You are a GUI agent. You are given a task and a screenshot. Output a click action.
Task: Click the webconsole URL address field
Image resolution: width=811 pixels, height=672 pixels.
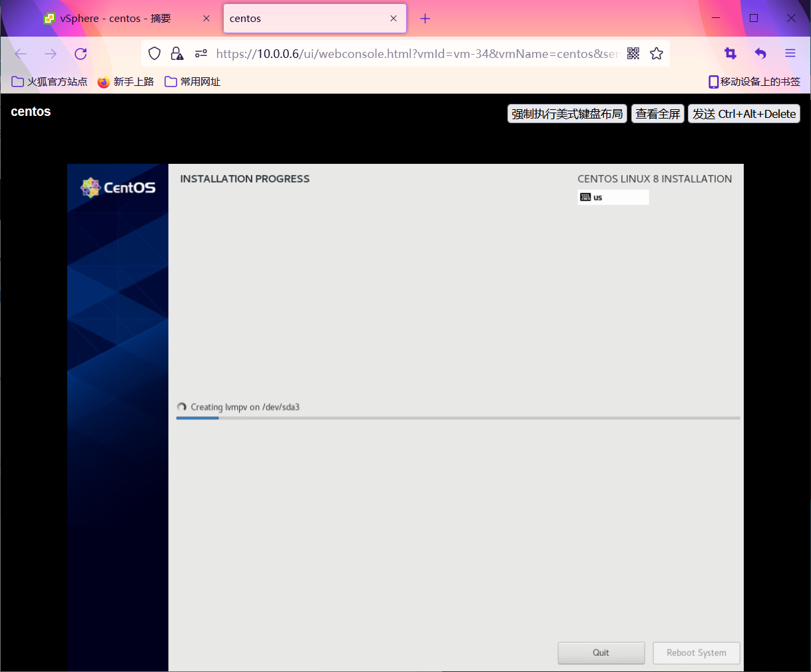(417, 54)
